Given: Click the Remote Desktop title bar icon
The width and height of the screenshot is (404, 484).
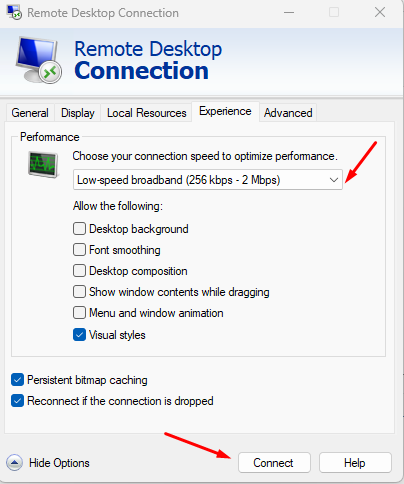Looking at the screenshot, I should 14,13.
